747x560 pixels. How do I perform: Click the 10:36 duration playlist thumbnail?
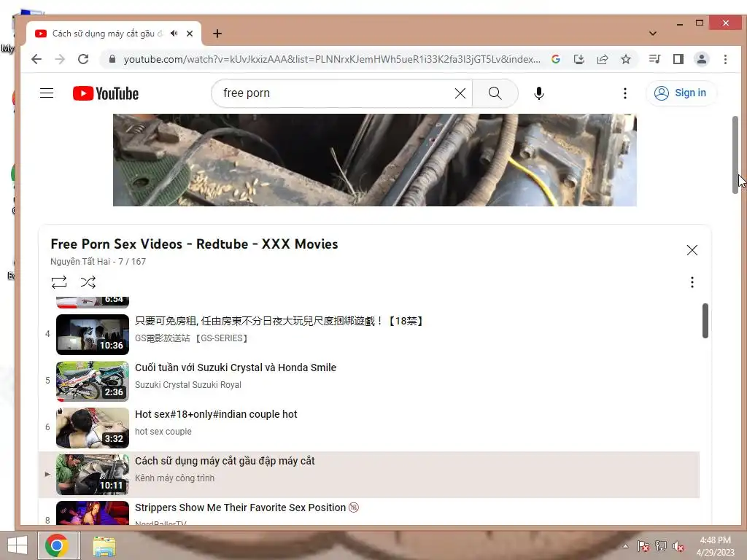(93, 335)
